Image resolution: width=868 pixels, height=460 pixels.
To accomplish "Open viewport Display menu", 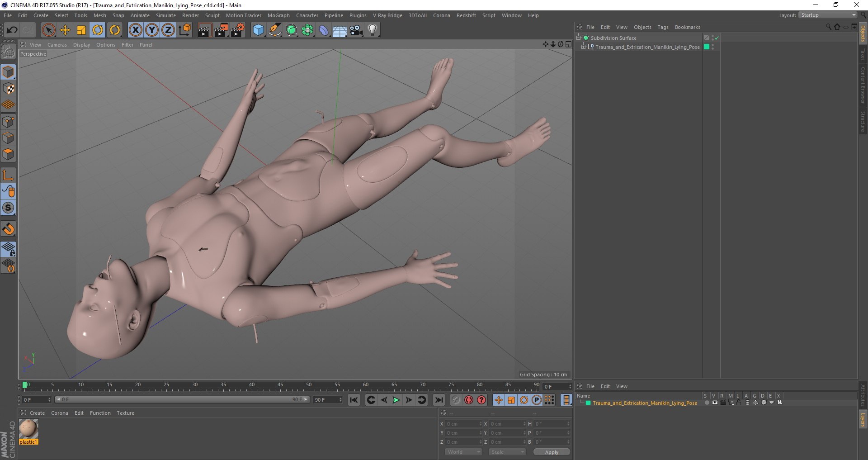I will pyautogui.click(x=81, y=45).
